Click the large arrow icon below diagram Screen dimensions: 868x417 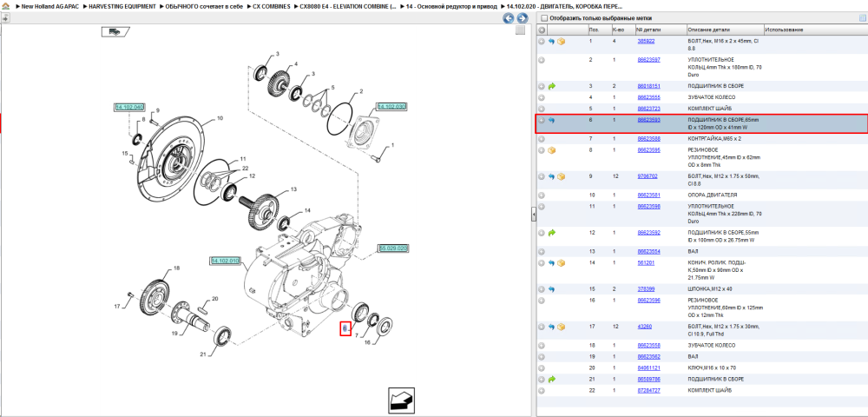pos(403,400)
